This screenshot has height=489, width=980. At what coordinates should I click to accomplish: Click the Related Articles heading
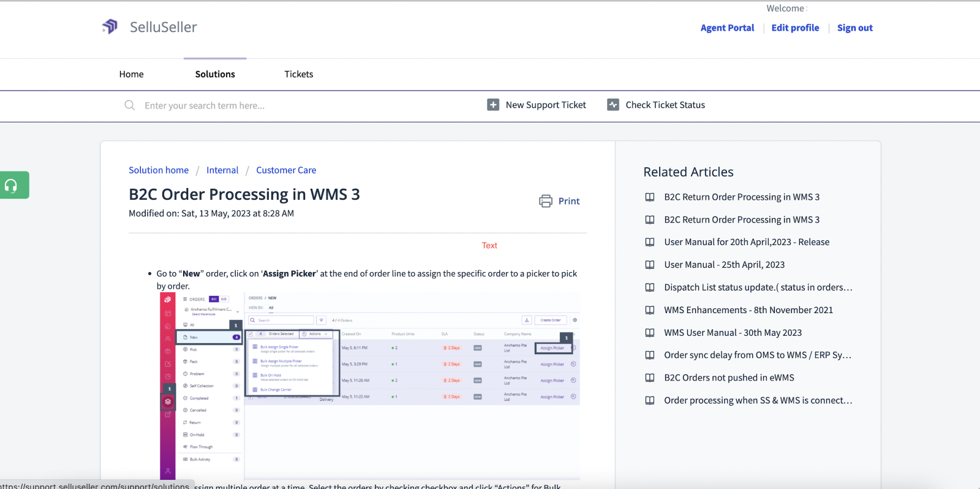(x=688, y=172)
